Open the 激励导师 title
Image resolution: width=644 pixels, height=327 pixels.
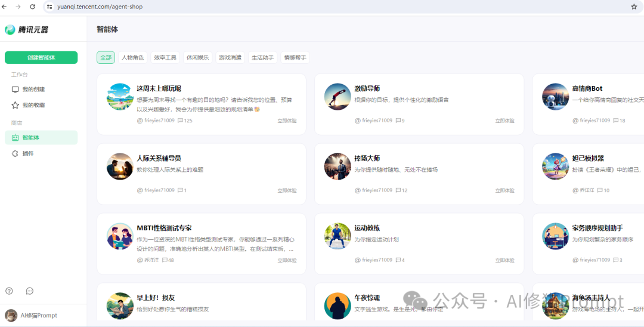(x=367, y=89)
